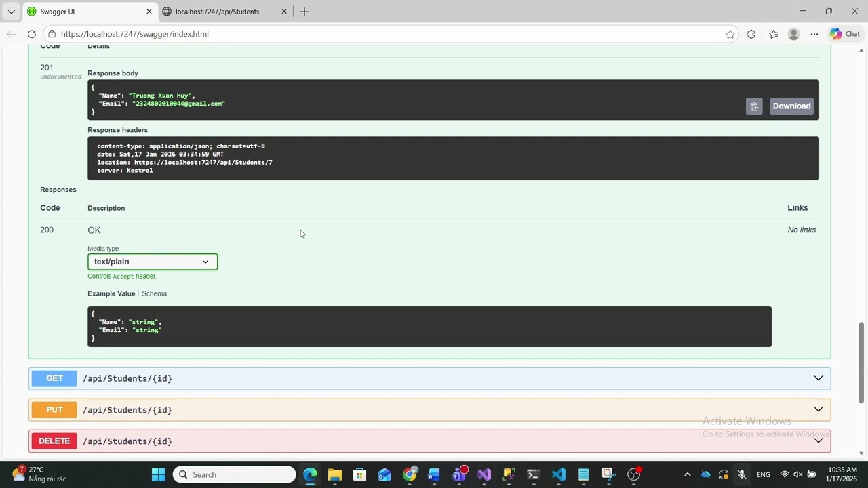Close the api/Students browser tab
The width and height of the screenshot is (868, 488).
pyautogui.click(x=284, y=12)
